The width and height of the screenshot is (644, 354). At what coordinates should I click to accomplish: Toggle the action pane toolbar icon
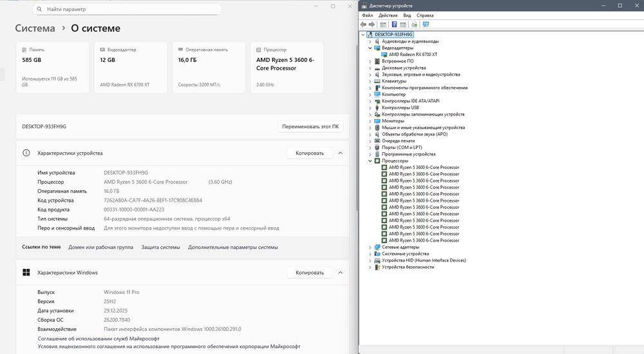click(x=403, y=25)
